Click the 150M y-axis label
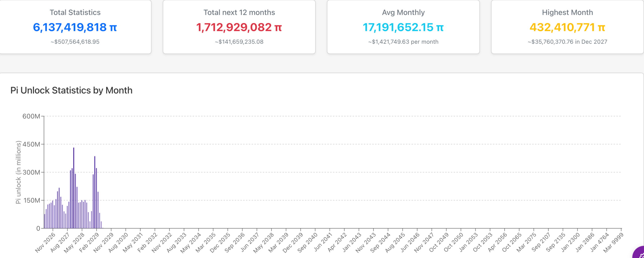644x258 pixels. [x=32, y=200]
